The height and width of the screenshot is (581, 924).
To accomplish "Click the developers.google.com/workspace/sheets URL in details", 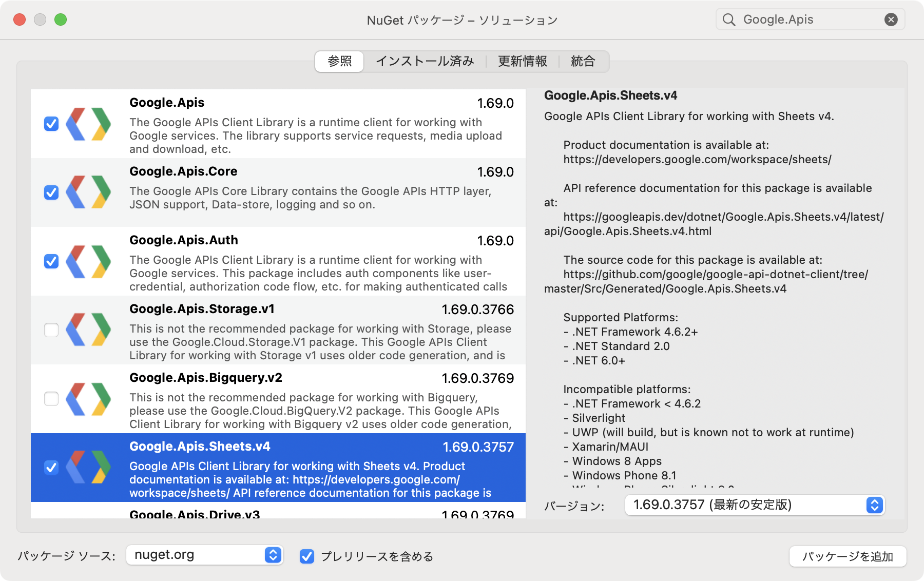I will point(697,160).
